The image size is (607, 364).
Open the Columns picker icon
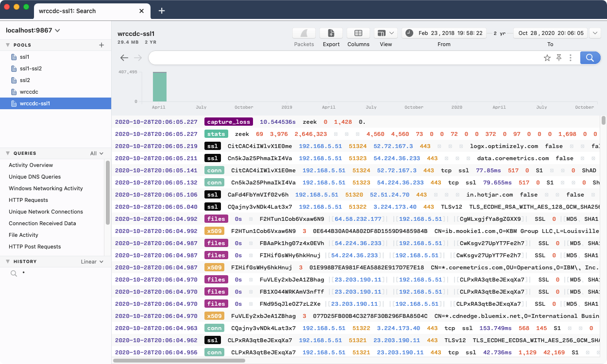tap(358, 33)
